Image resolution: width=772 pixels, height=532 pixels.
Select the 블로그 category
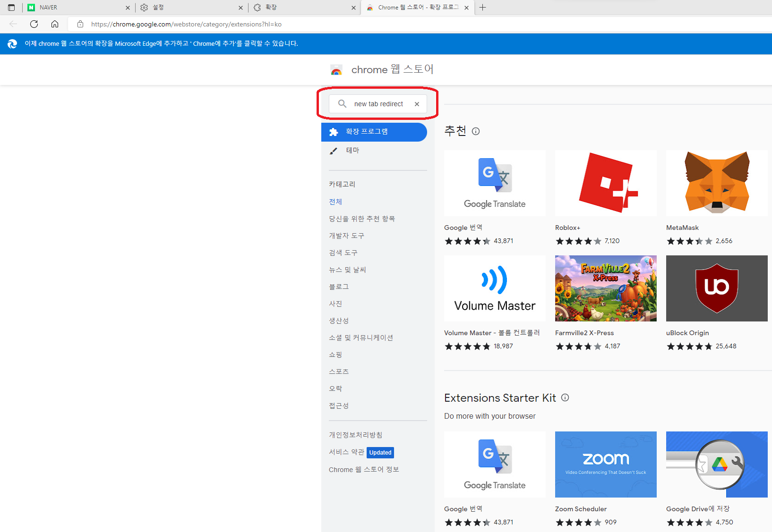tap(339, 287)
